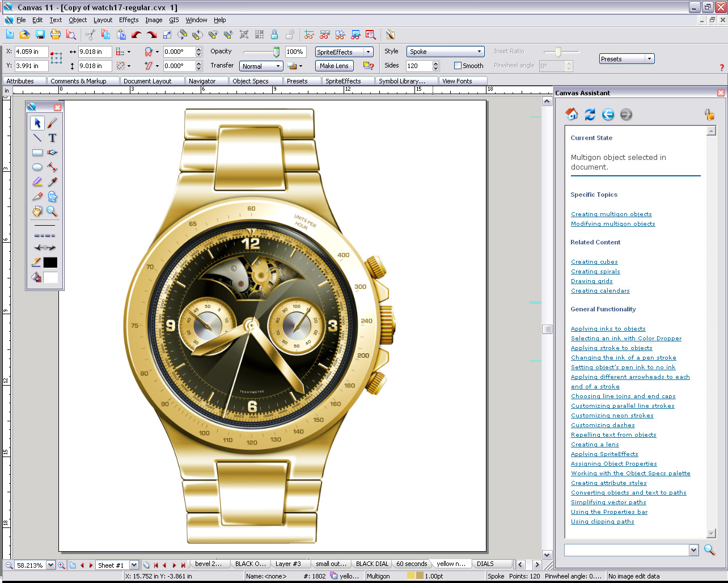The height and width of the screenshot is (583, 728).
Task: Select the arrow Selection tool in toolbox
Action: (x=37, y=122)
